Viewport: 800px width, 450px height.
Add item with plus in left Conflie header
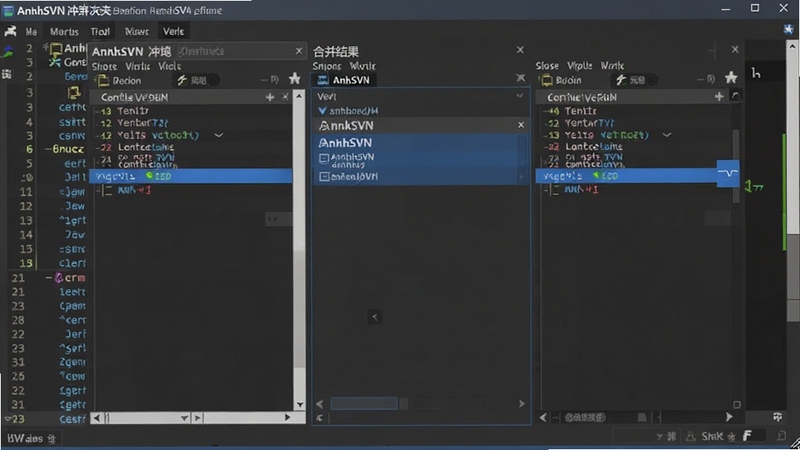pos(270,97)
